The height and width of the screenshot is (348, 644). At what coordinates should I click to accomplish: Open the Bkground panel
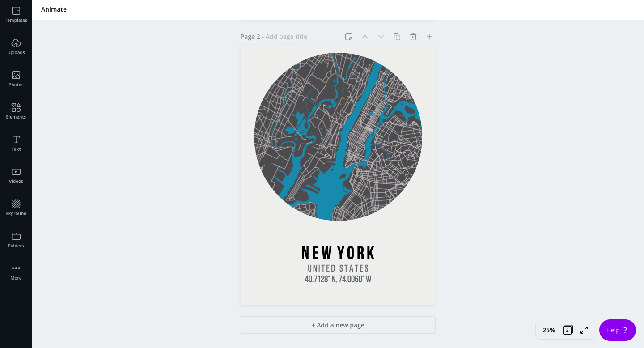(16, 208)
